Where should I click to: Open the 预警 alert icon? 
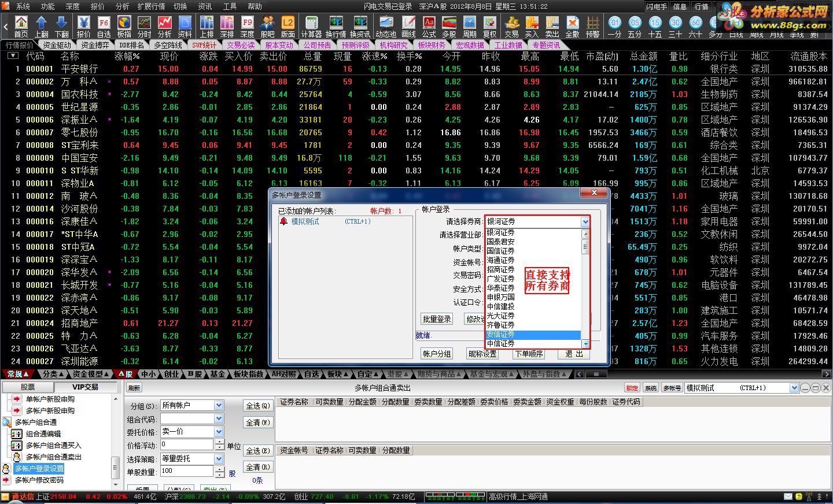[x=593, y=26]
